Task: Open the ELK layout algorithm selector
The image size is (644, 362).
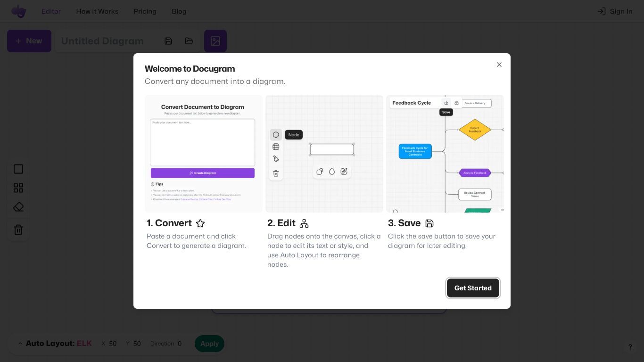Action: pos(84,344)
